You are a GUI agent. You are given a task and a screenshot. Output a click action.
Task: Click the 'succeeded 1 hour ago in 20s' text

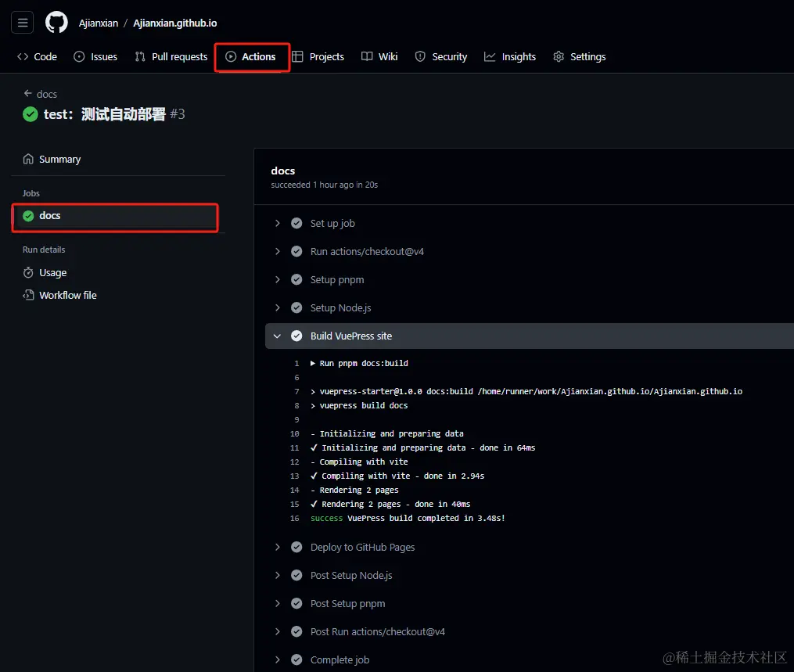coord(324,185)
